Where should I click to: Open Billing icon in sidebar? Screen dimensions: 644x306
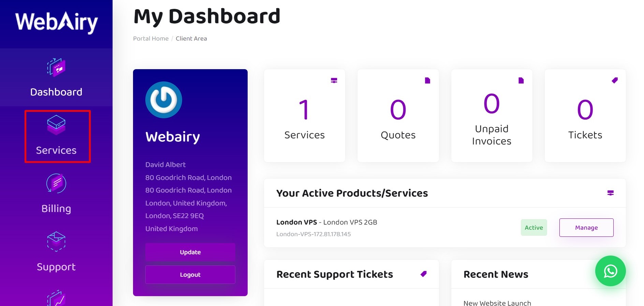tap(56, 183)
